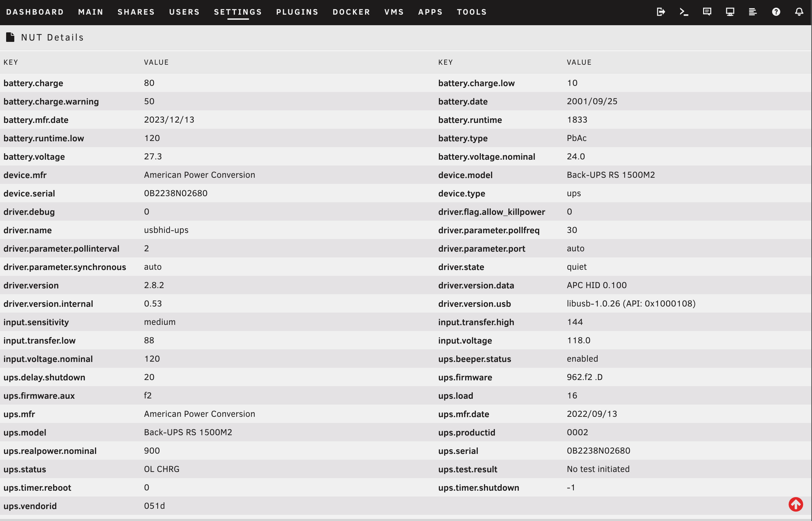Open the list/menu lines icon
The height and width of the screenshot is (521, 812).
(x=753, y=12)
